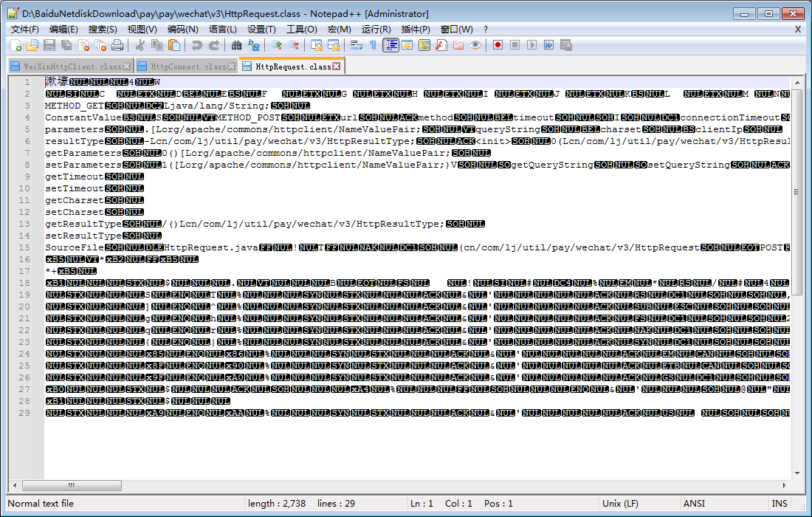The height and width of the screenshot is (517, 812).
Task: Start macro recording with red dot icon
Action: pos(498,46)
